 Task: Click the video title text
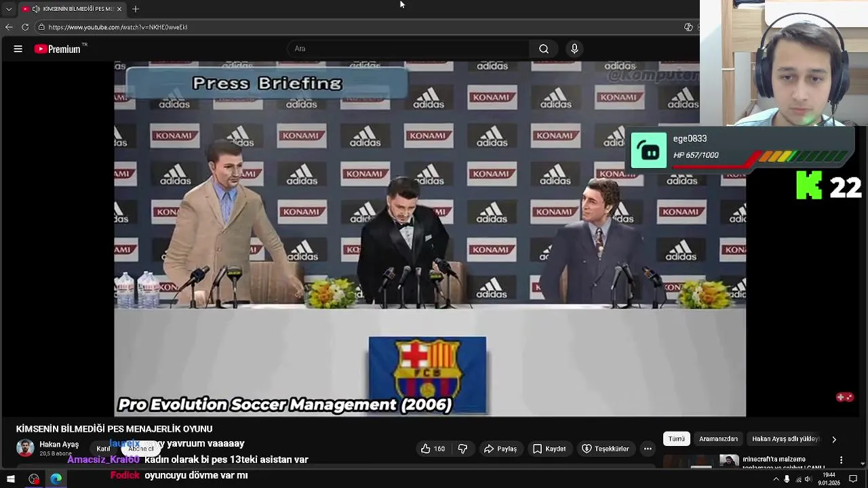(114, 429)
